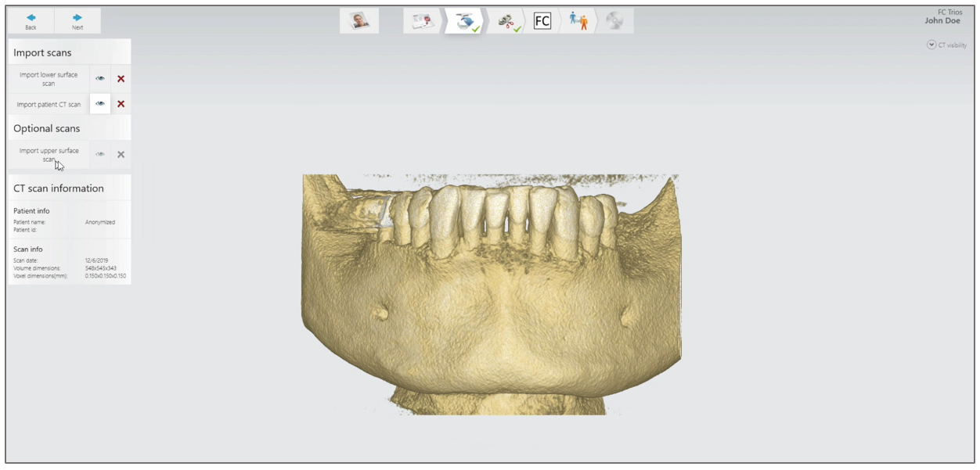Go Back using the Back button
Image resolution: width=980 pixels, height=470 pixels.
click(31, 19)
